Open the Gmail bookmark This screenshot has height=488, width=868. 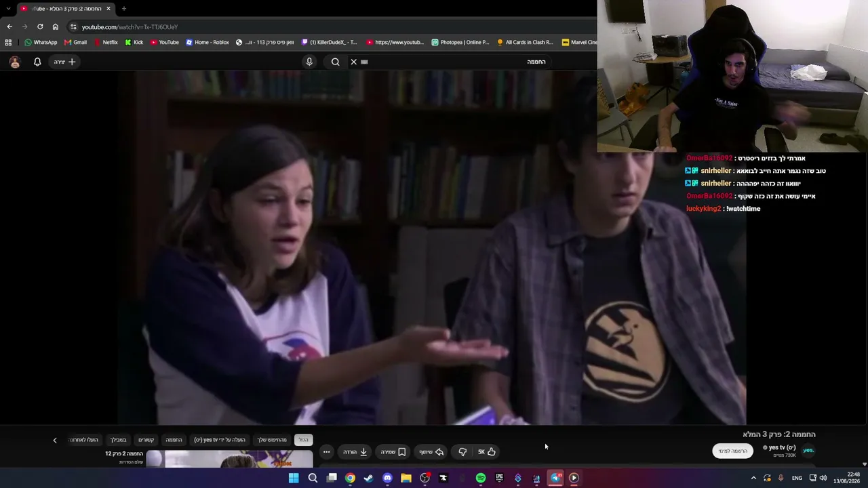pos(75,42)
